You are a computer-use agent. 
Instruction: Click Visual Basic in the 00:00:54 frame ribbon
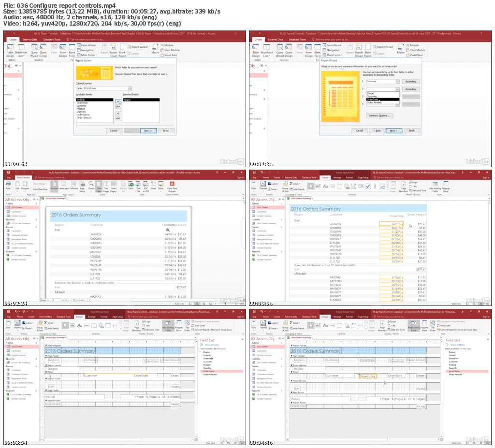click(169, 55)
